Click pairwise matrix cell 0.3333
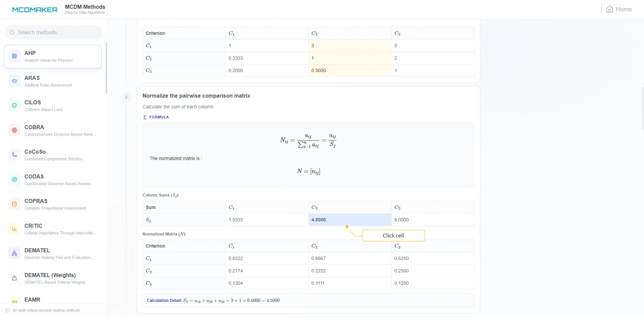 point(267,58)
